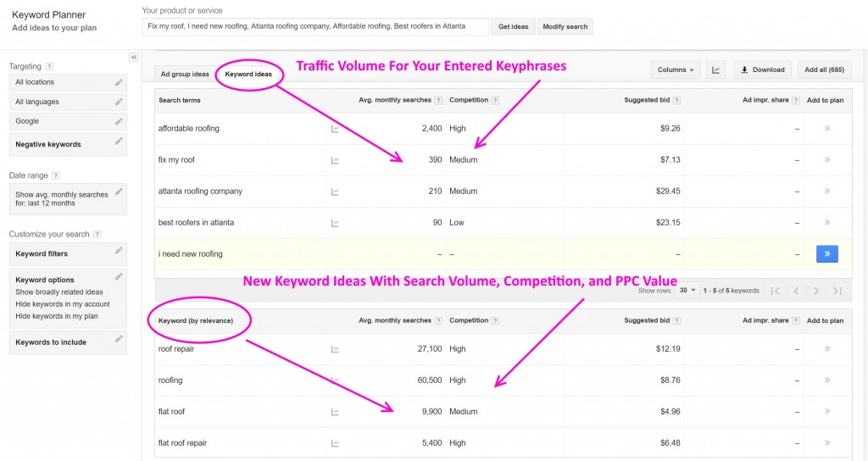Click Get ideas button
The image size is (868, 461).
[513, 26]
